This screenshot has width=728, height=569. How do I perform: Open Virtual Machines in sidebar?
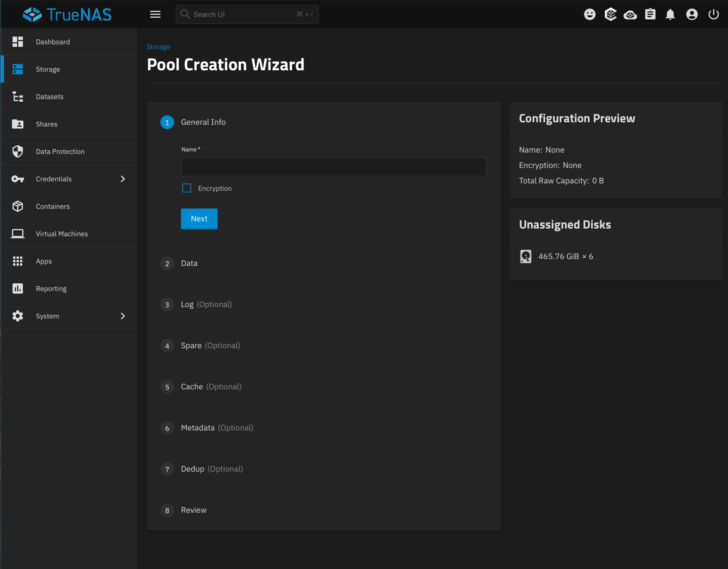click(62, 234)
